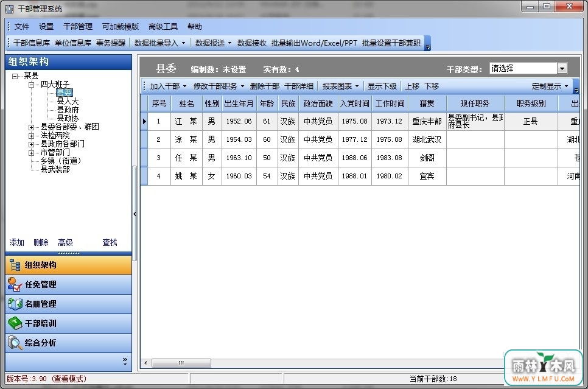
Task: Expand the 县委各部委、群团 node
Action: pos(32,127)
